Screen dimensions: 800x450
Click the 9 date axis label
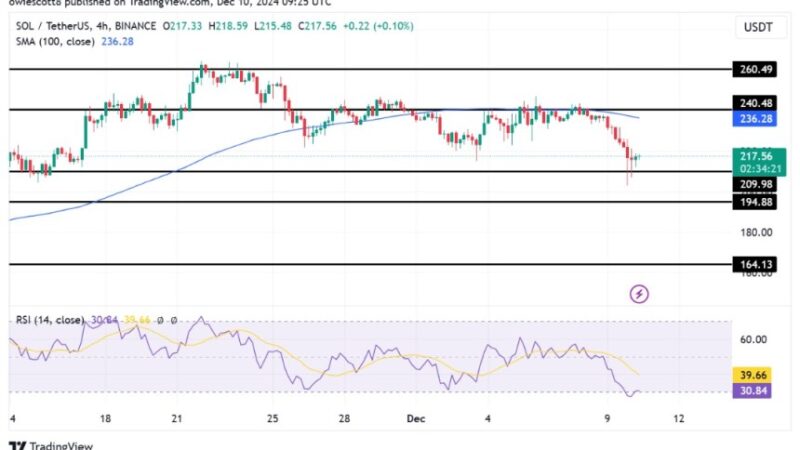pyautogui.click(x=607, y=419)
